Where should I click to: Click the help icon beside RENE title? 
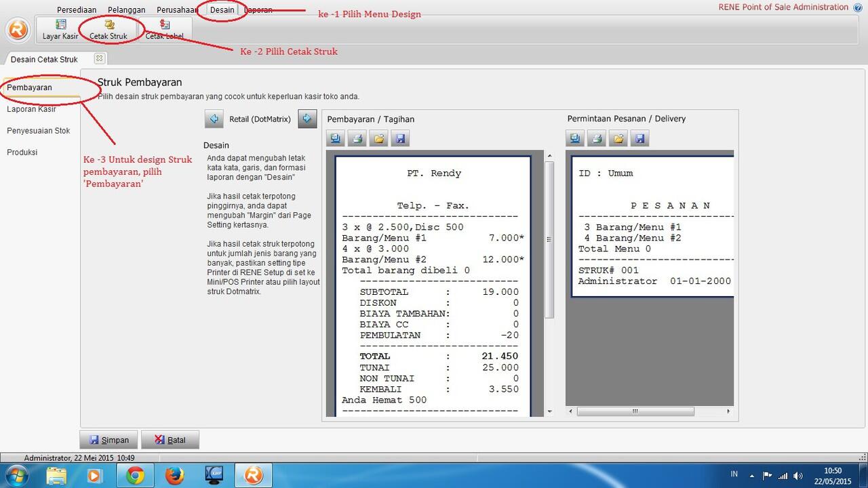pos(858,7)
